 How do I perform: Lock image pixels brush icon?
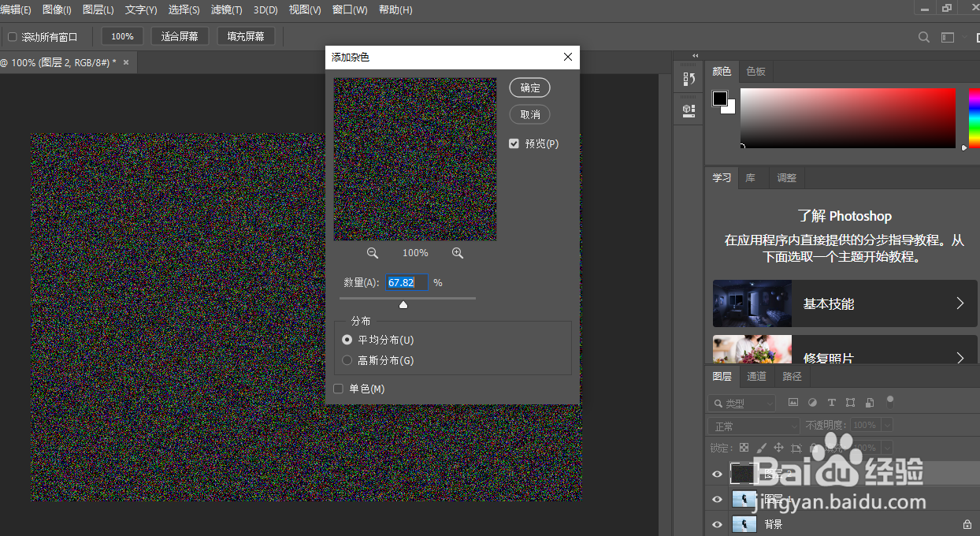point(761,447)
